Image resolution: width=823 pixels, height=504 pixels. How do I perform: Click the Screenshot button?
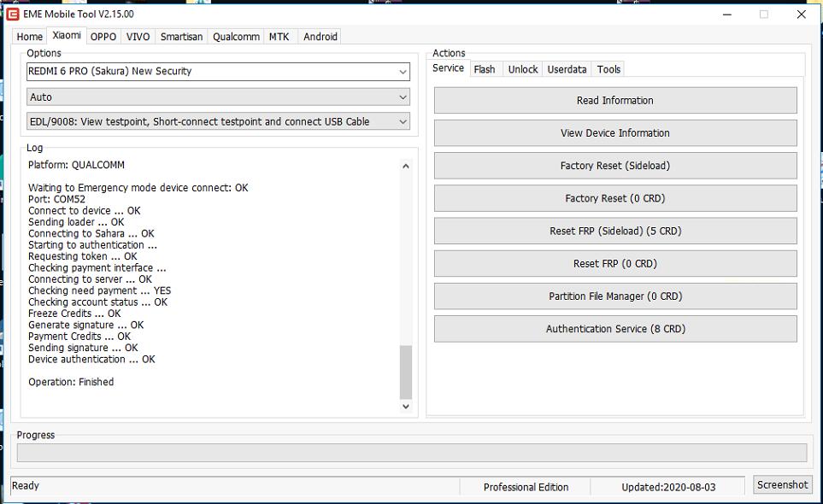tap(782, 484)
